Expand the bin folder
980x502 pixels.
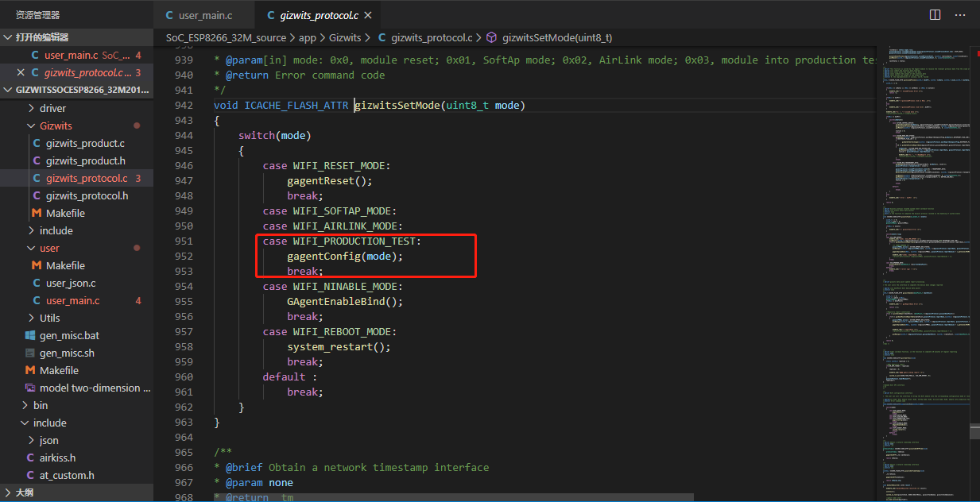point(40,405)
